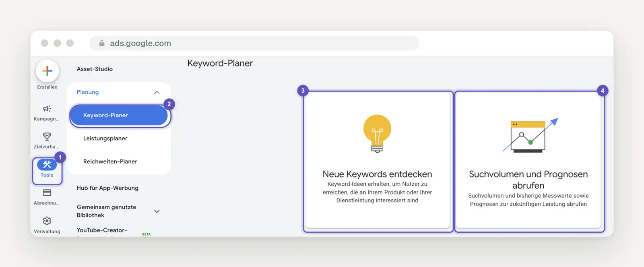Image resolution: width=644 pixels, height=267 pixels.
Task: Click the lock icon in address bar
Action: [102, 43]
